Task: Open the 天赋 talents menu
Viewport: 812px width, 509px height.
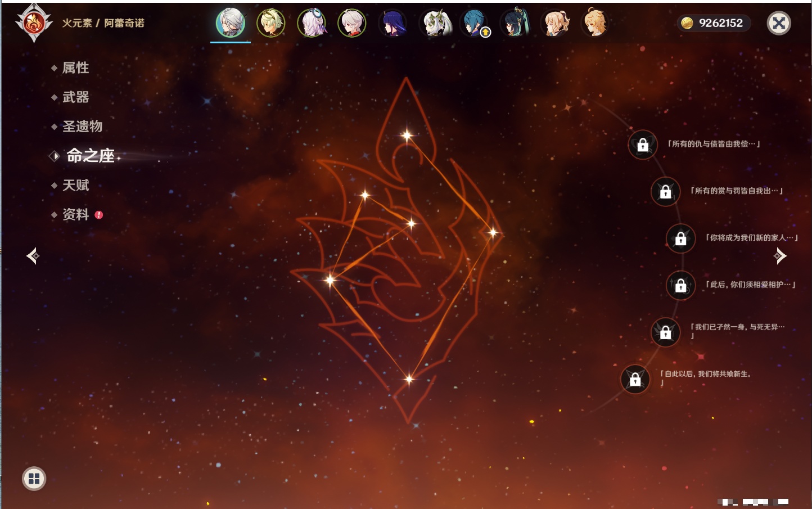Action: (x=75, y=185)
